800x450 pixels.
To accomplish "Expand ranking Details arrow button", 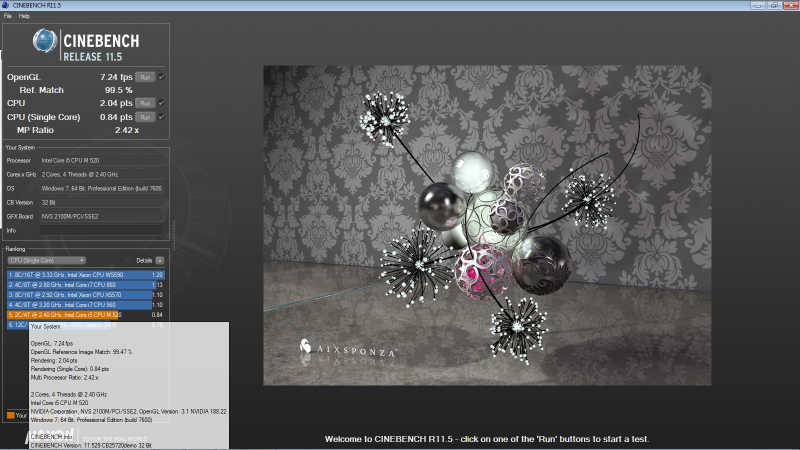I will pos(160,261).
